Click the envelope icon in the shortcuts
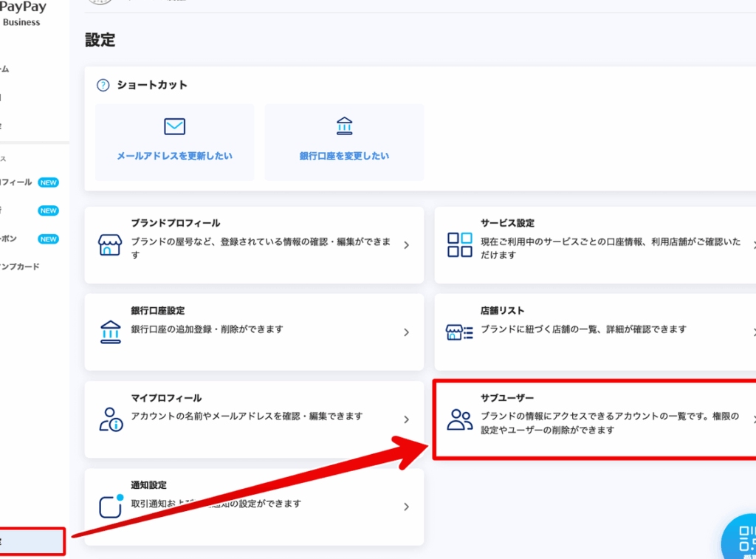 coord(174,126)
